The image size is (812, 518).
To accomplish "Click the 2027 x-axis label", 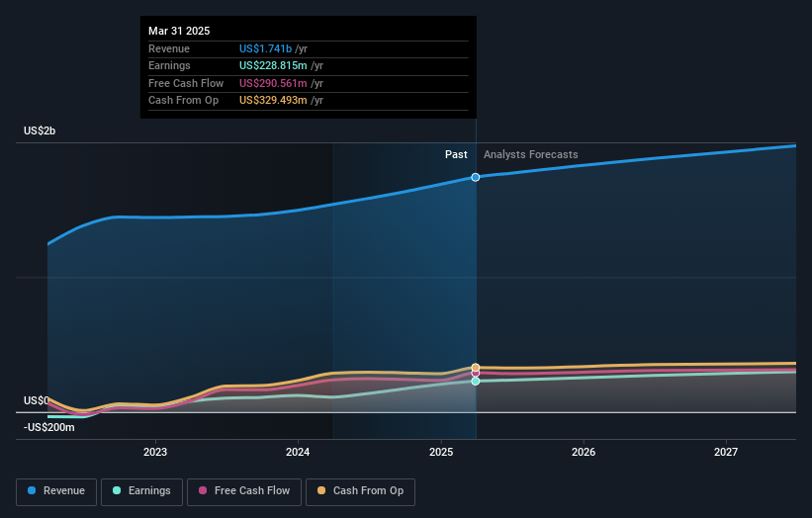I will (726, 452).
